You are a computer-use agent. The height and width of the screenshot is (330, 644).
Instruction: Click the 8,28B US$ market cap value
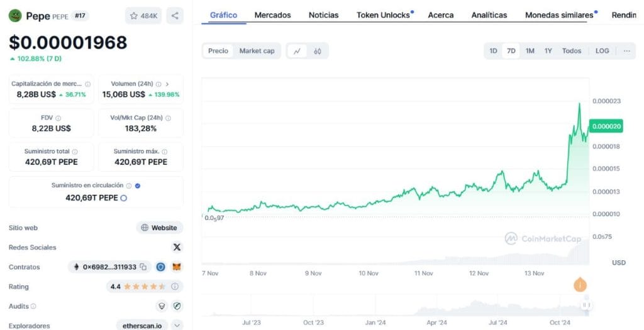36,94
